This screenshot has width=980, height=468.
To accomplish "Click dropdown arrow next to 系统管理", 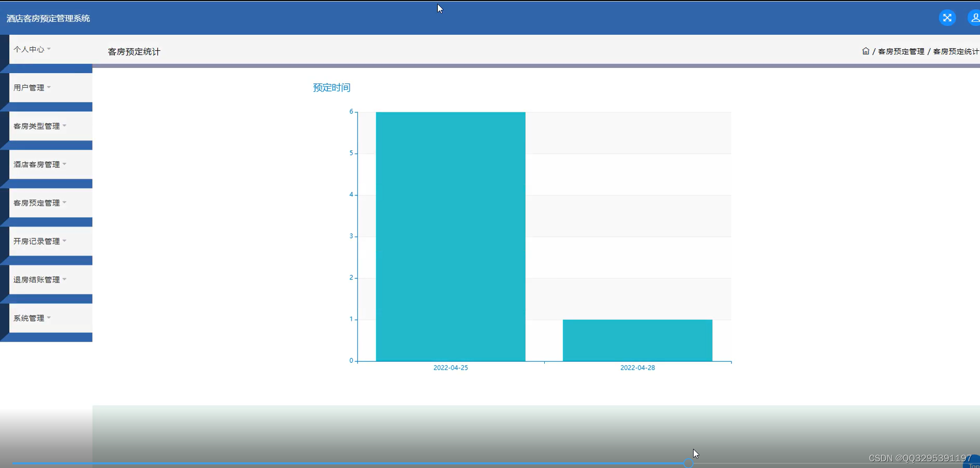I will point(49,317).
